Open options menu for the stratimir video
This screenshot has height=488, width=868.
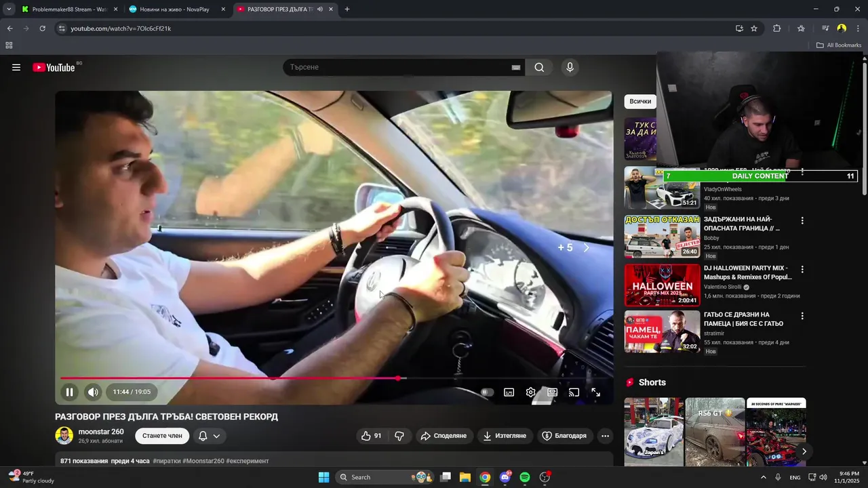pos(802,316)
